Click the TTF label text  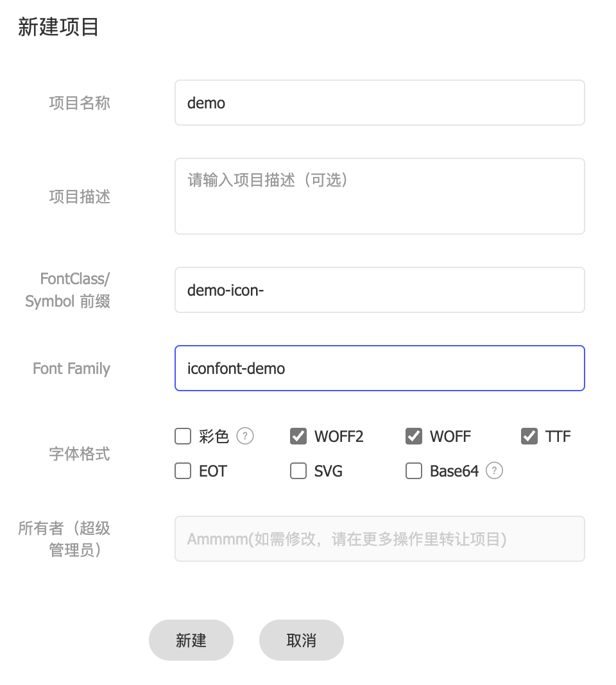coord(558,437)
